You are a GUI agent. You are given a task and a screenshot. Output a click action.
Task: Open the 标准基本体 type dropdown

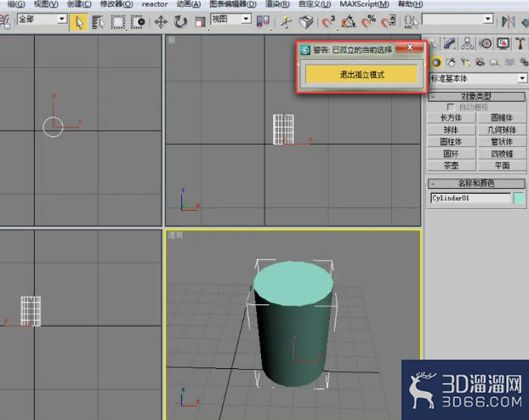coord(477,78)
